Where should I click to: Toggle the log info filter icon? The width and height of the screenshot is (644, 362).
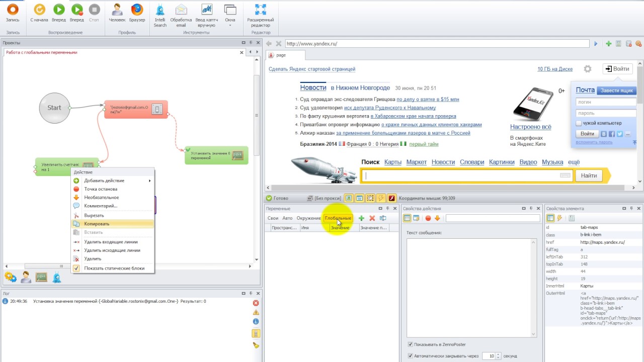click(256, 321)
